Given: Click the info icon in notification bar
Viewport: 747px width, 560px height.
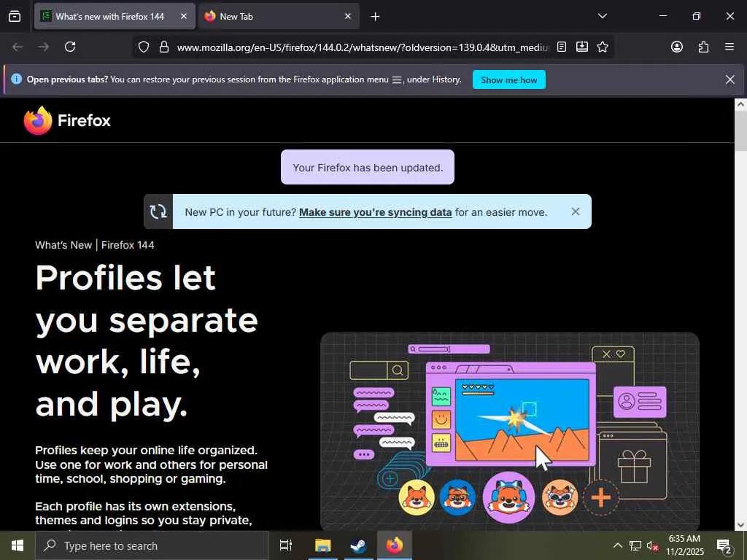Looking at the screenshot, I should click(x=16, y=79).
